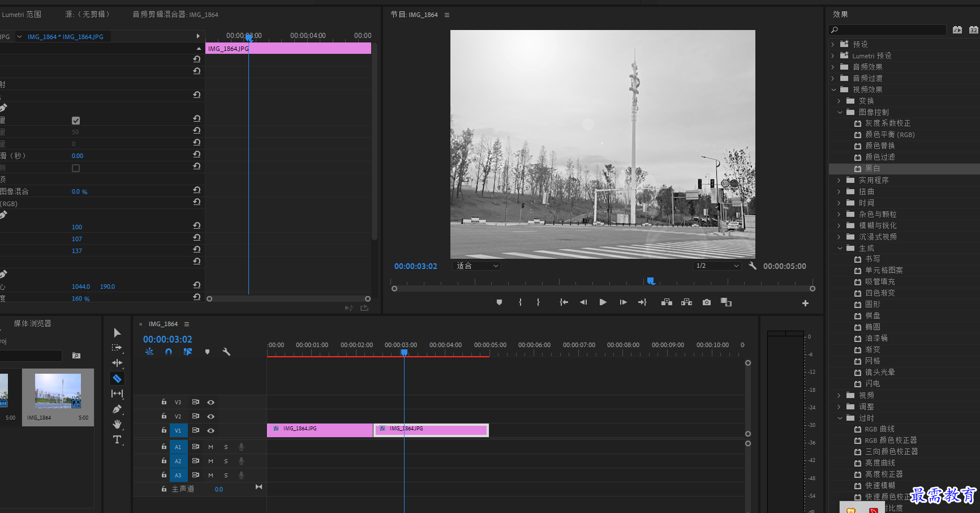Click the timeline playhead marker

click(404, 352)
